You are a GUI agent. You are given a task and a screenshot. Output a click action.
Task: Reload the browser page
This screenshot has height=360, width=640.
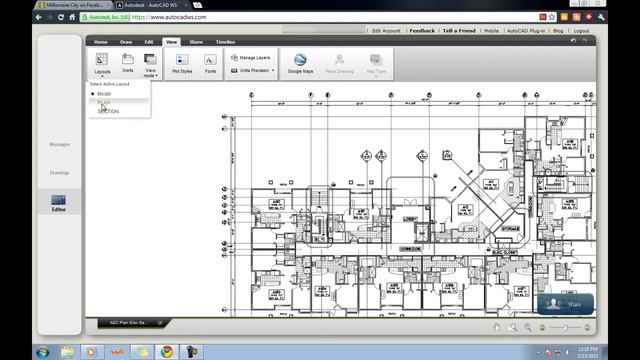point(61,17)
